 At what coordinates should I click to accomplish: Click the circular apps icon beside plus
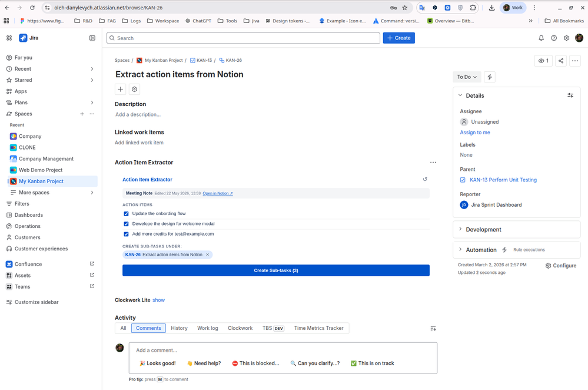[134, 90]
